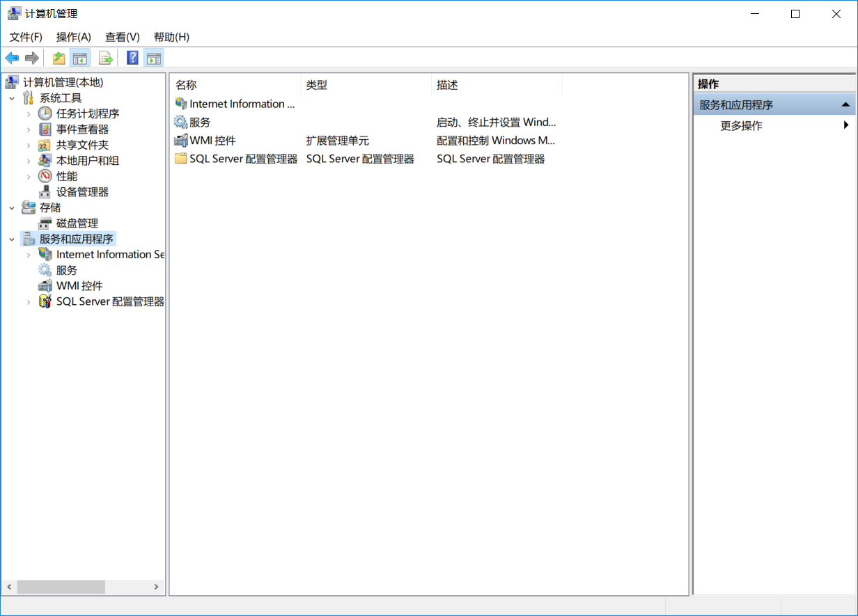Open the 文件(F) menu

coord(26,37)
